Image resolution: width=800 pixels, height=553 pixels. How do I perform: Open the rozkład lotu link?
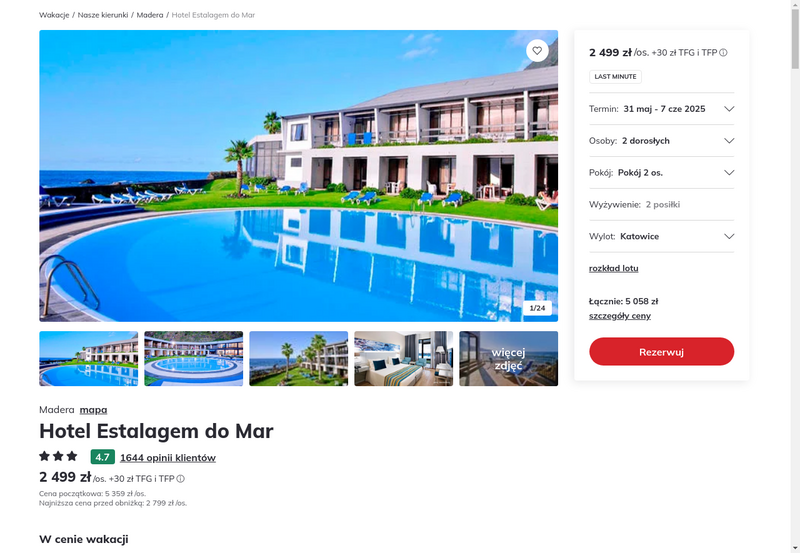point(613,268)
